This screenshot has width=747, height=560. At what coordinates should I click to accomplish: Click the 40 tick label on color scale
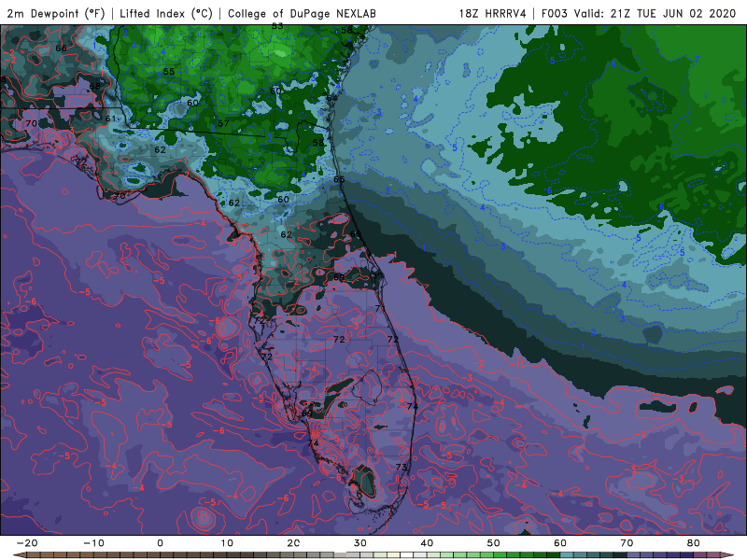pyautogui.click(x=427, y=543)
